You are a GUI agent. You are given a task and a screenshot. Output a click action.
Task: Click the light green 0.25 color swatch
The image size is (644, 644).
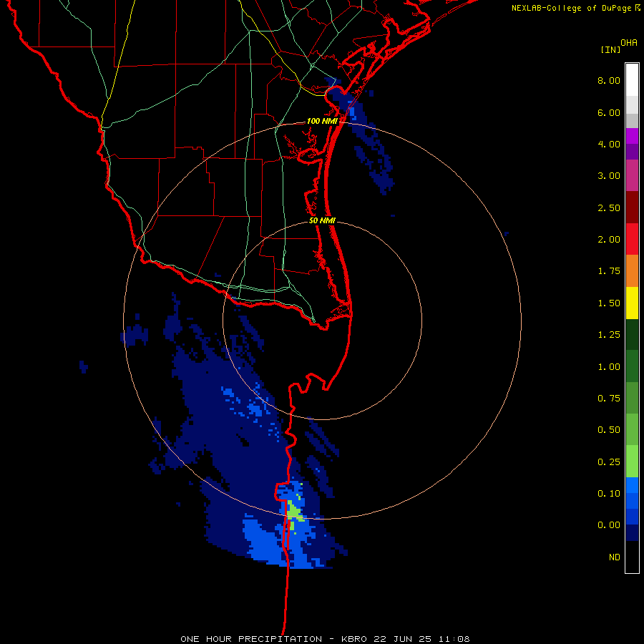click(x=632, y=462)
